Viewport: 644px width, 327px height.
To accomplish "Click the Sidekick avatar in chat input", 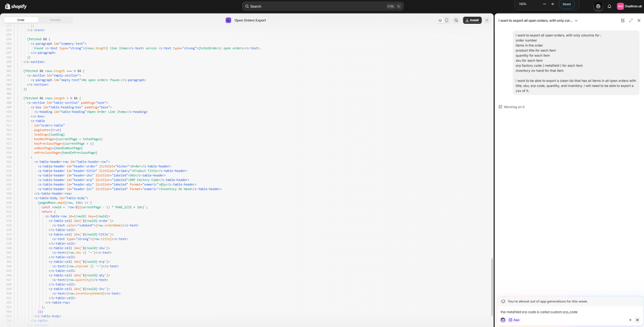I will 503,320.
